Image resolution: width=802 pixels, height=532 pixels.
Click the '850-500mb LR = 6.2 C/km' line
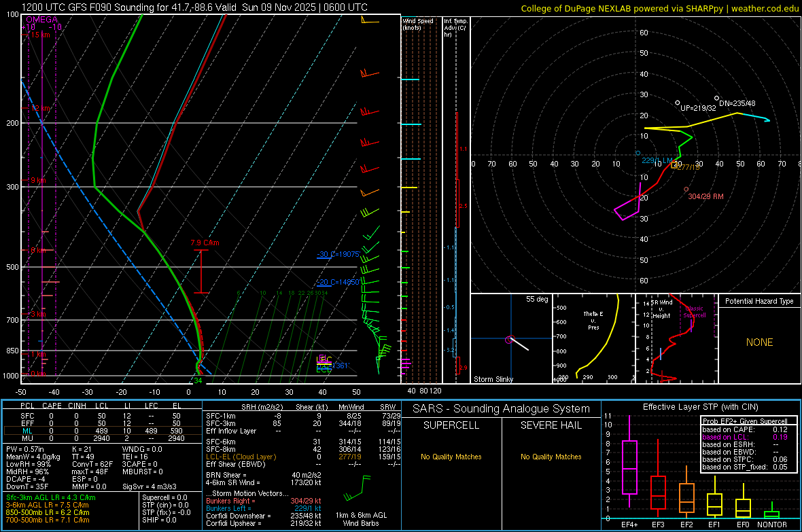pyautogui.click(x=48, y=512)
